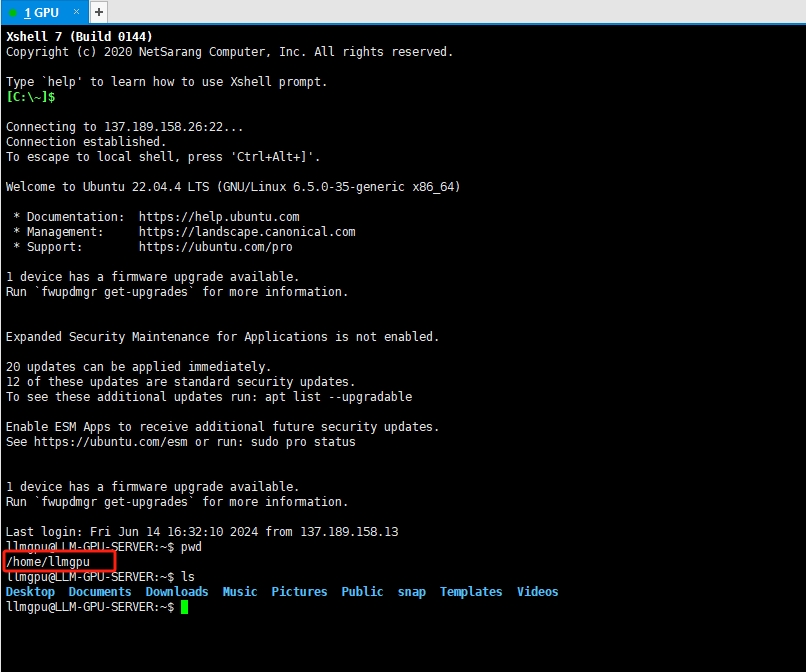Image resolution: width=806 pixels, height=672 pixels.
Task: Click the ubuntu.com/pro support link
Action: [216, 246]
